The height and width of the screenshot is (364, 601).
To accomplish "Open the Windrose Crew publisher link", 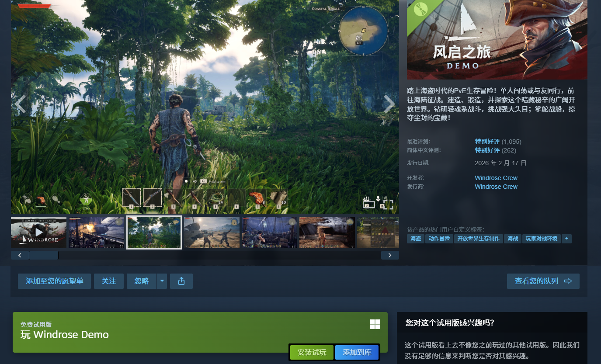I will click(x=496, y=187).
